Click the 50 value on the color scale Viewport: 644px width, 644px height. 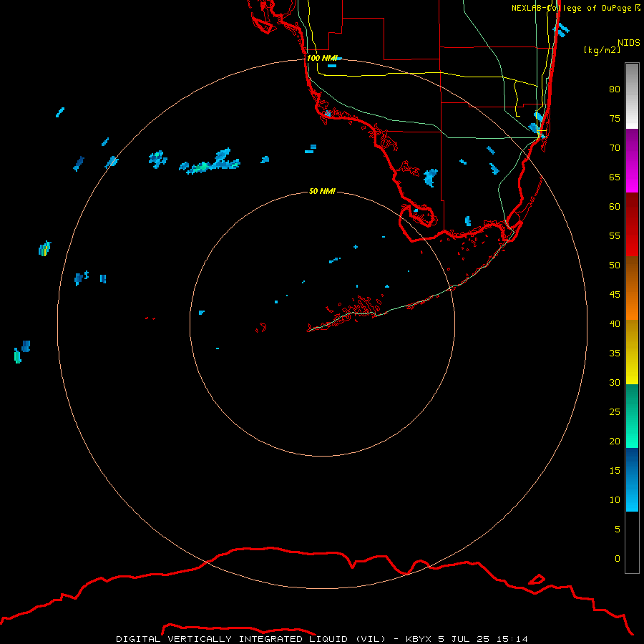point(615,265)
